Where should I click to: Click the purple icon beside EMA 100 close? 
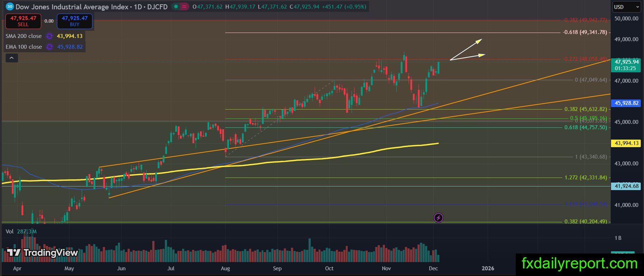[49, 47]
